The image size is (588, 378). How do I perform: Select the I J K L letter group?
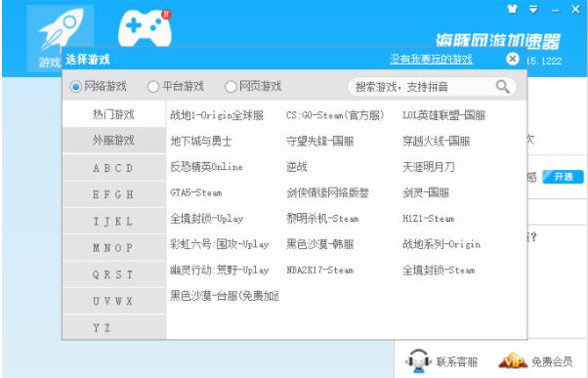tap(113, 222)
